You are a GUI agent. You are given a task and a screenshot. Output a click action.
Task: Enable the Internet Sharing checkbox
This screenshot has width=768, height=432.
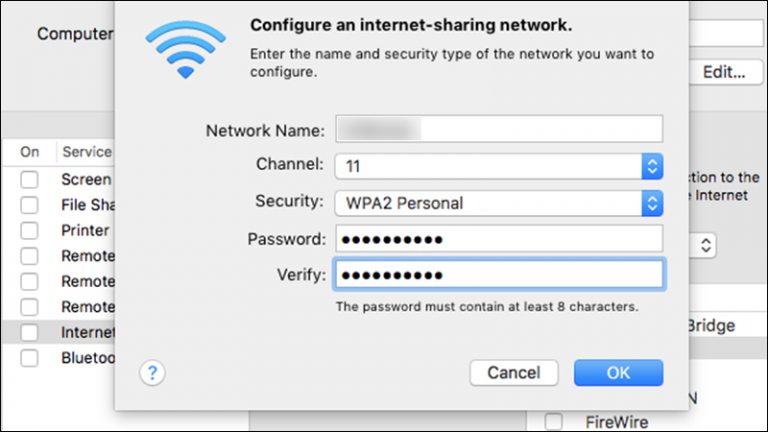coord(30,332)
